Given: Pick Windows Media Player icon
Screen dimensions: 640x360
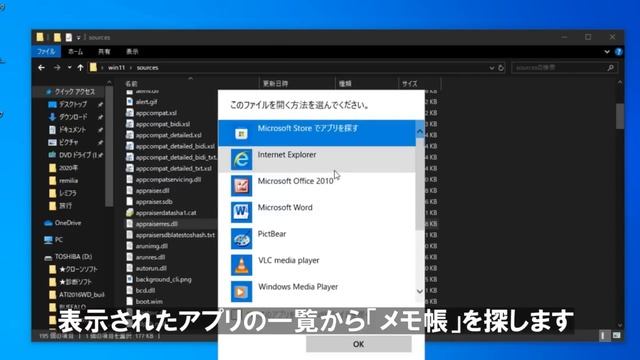Looking at the screenshot, I should tap(241, 291).
